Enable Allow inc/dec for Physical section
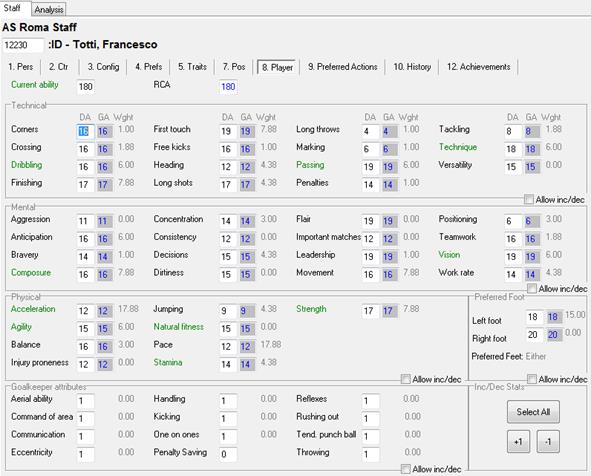The width and height of the screenshot is (591, 476). (406, 379)
